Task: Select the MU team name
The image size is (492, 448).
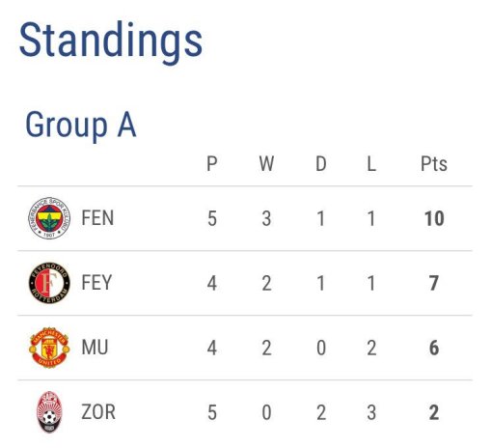Action: point(95,348)
